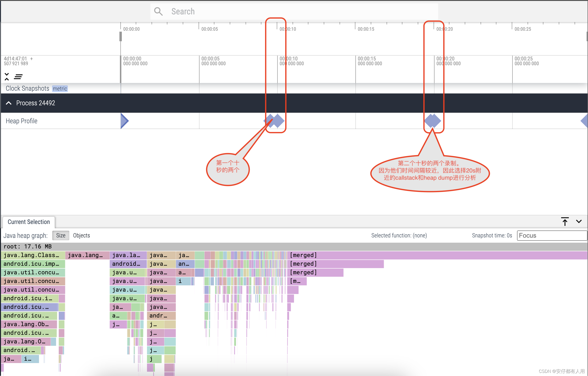Select the Clock Snapshots track
This screenshot has width=588, height=376.
pyautogui.click(x=27, y=88)
